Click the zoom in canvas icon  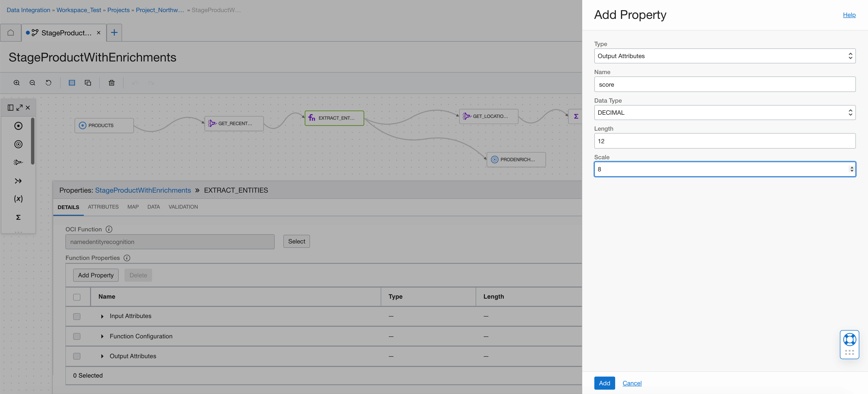point(16,83)
